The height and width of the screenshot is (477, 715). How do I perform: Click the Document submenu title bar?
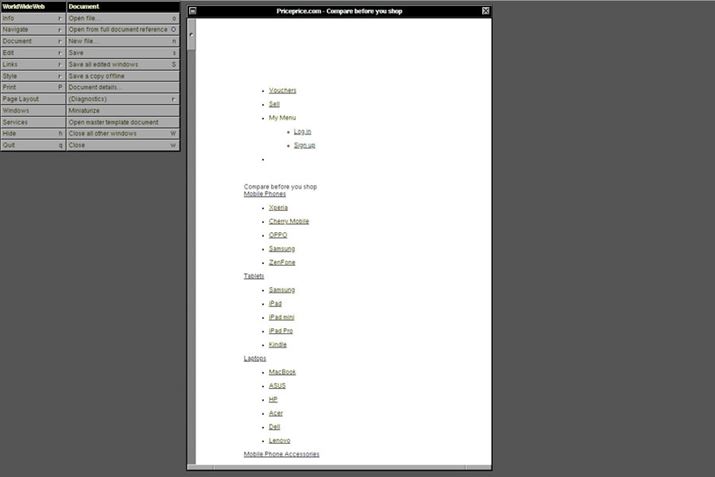click(x=123, y=6)
